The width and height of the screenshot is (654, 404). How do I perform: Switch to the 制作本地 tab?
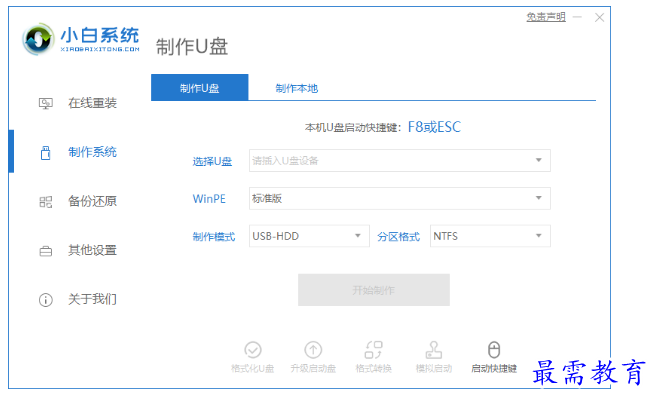pyautogui.click(x=297, y=88)
